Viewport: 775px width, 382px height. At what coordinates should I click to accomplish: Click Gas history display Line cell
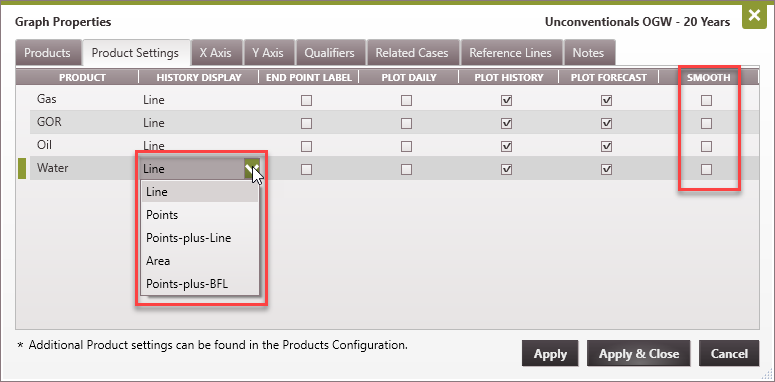coord(199,100)
